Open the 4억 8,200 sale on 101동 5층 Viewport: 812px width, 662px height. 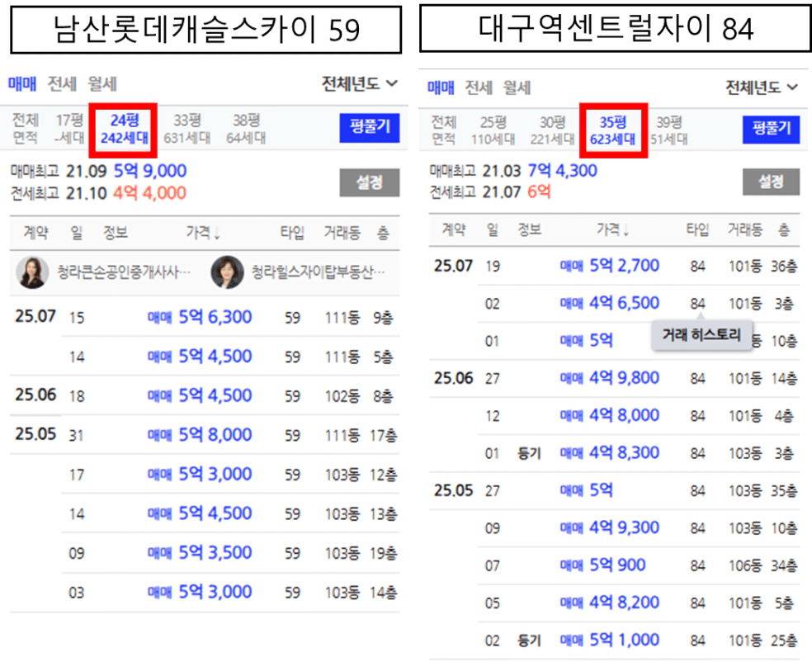(x=639, y=603)
